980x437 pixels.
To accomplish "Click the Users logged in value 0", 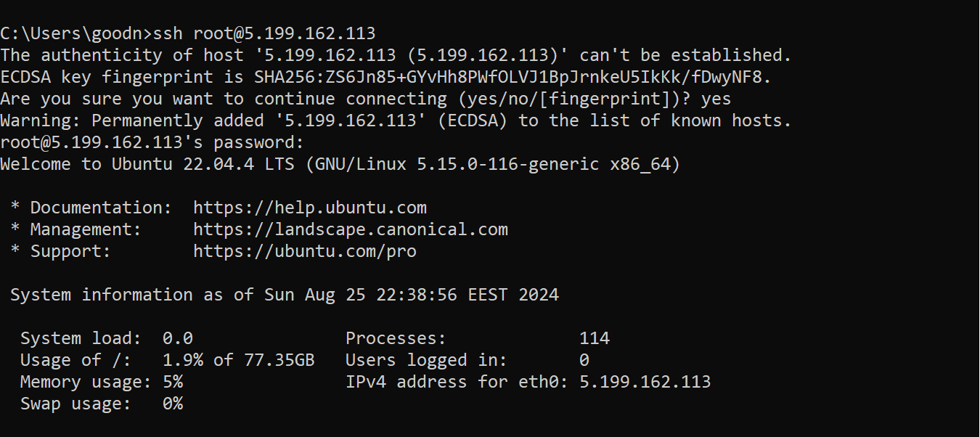I will (x=584, y=360).
